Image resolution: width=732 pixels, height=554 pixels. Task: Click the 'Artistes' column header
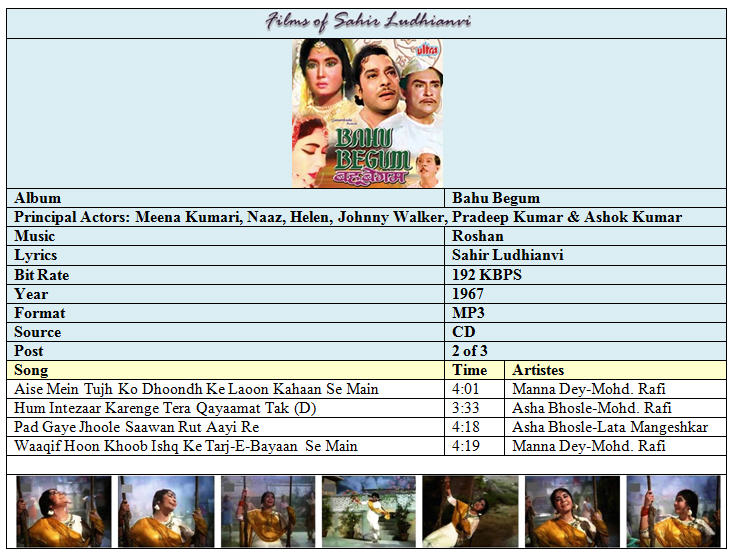pyautogui.click(x=615, y=370)
